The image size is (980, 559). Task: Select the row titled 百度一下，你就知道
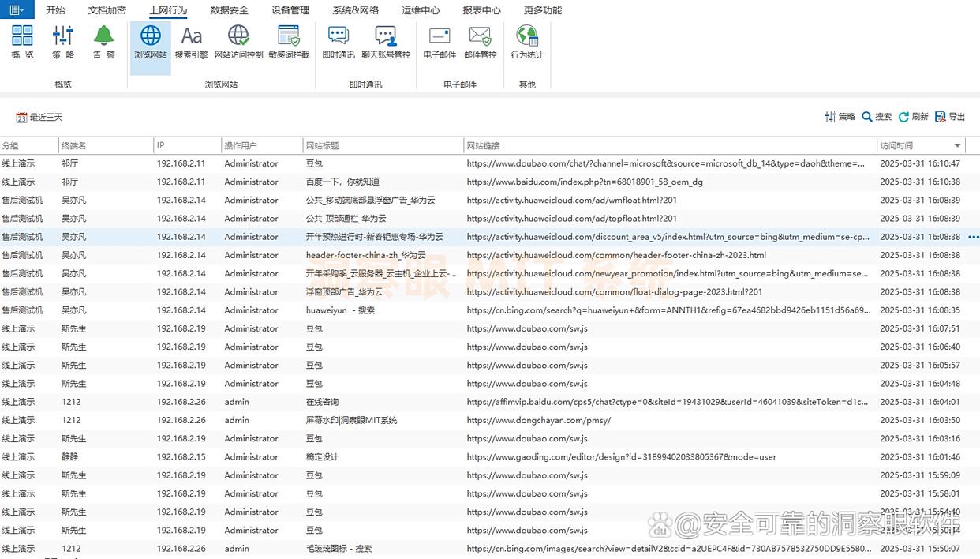tap(489, 182)
